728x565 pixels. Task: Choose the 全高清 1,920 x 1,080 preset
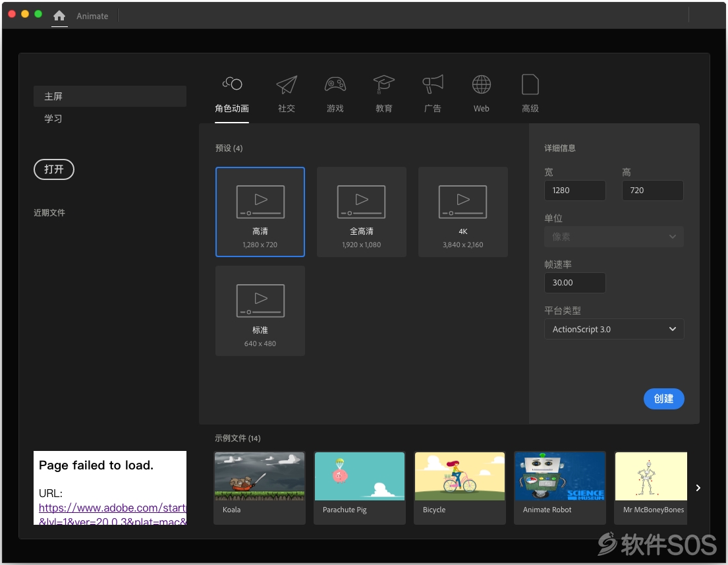[x=362, y=212]
